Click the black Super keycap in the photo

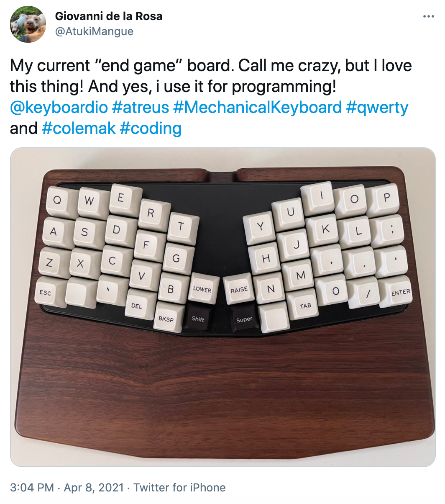click(243, 319)
